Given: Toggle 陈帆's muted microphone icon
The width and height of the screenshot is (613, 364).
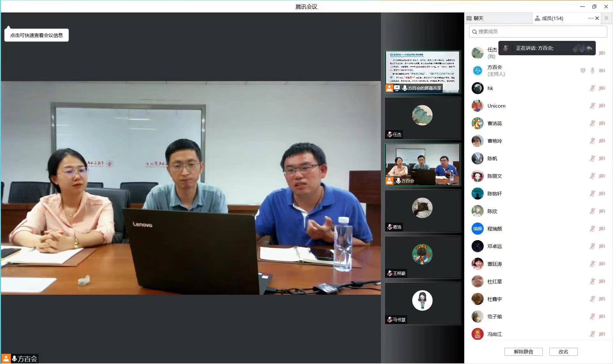Looking at the screenshot, I should pos(592,158).
